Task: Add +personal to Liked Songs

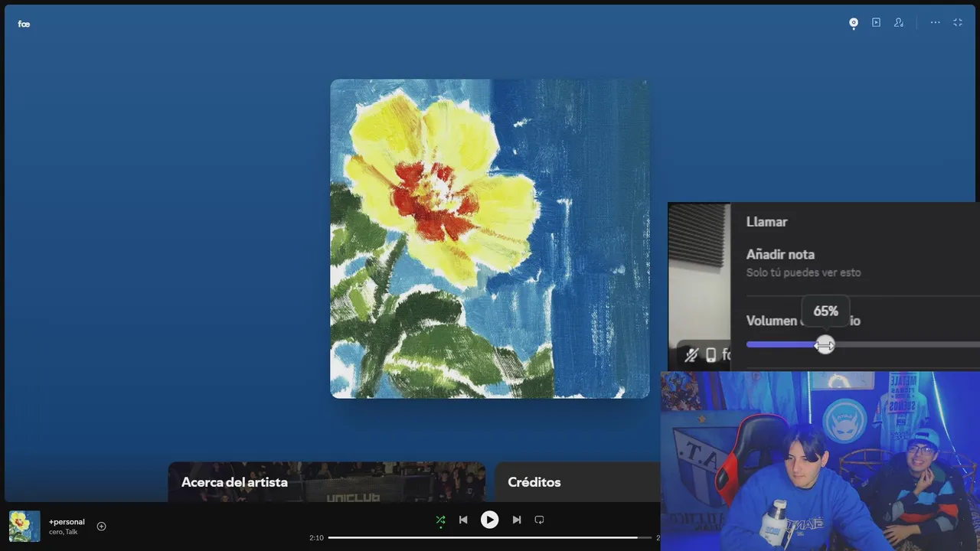Action: tap(101, 527)
